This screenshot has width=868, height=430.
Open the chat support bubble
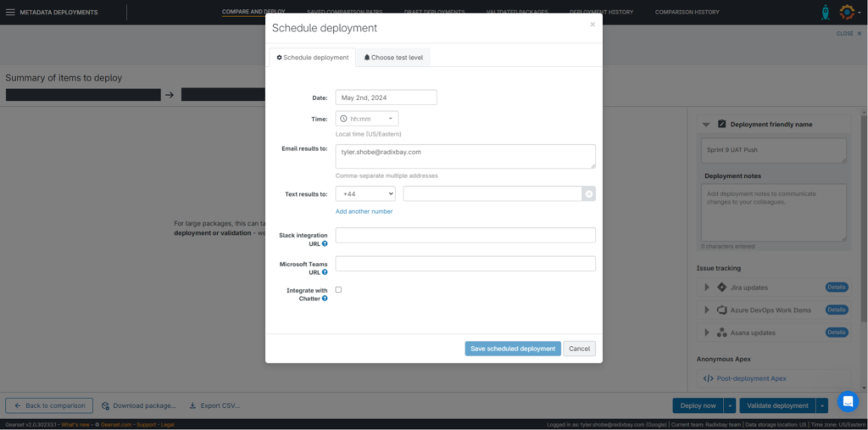[848, 401]
